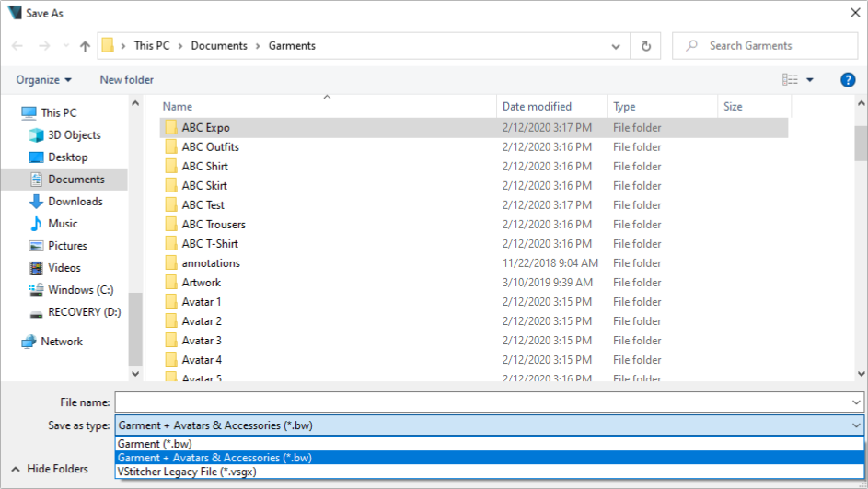Open recent locations dropdown arrow
This screenshot has width=868, height=489.
pos(66,46)
